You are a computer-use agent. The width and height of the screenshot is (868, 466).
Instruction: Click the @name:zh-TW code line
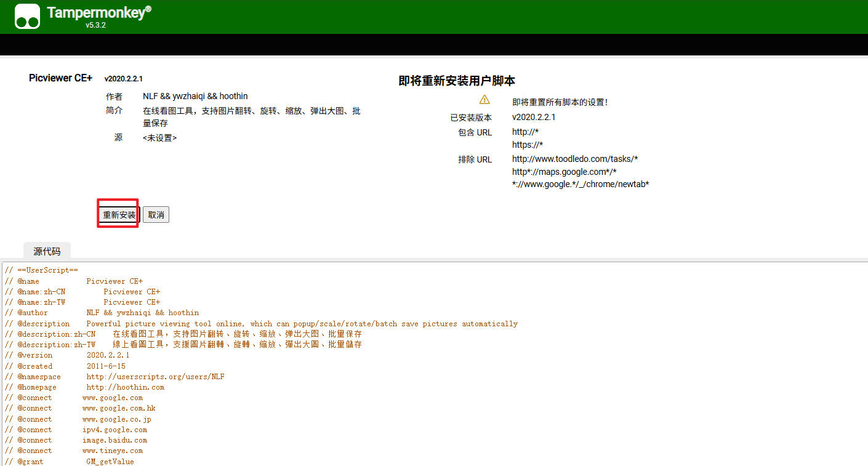[82, 302]
